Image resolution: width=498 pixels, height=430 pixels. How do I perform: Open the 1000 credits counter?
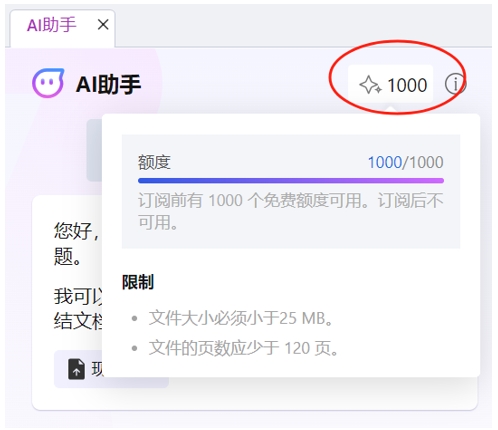tap(391, 84)
